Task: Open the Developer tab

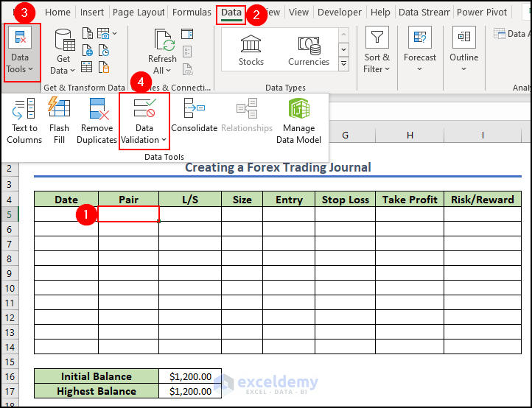Action: point(340,13)
